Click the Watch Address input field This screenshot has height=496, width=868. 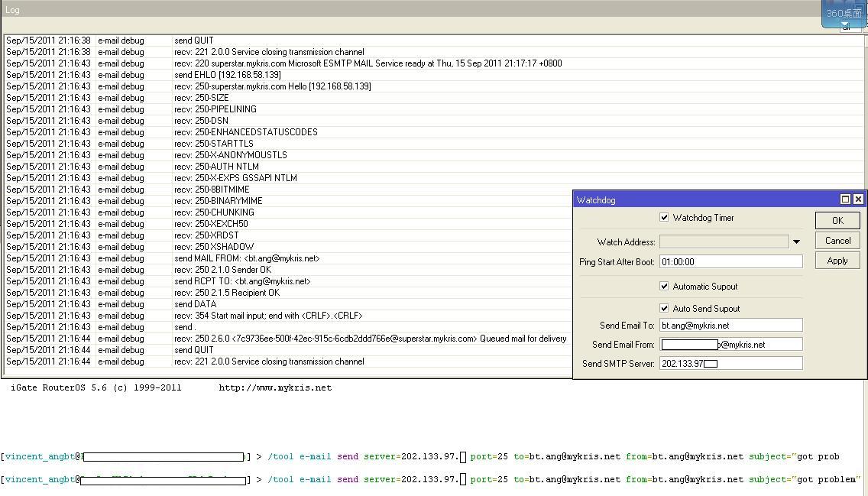(724, 242)
